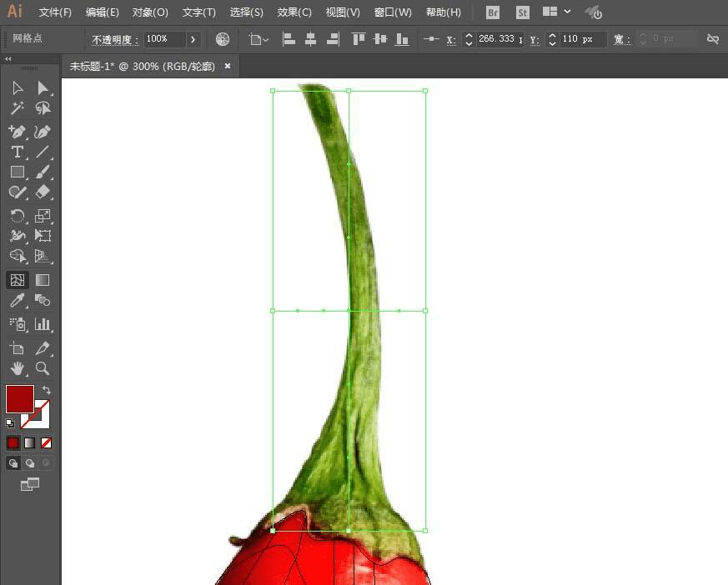Select the Eyedropper tool
The width and height of the screenshot is (728, 585).
click(x=18, y=301)
